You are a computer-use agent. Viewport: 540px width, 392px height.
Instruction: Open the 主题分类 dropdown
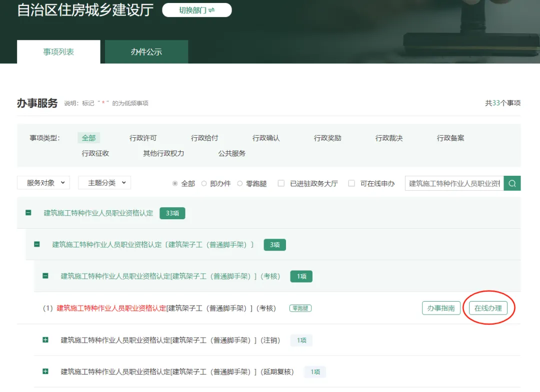[x=104, y=183]
